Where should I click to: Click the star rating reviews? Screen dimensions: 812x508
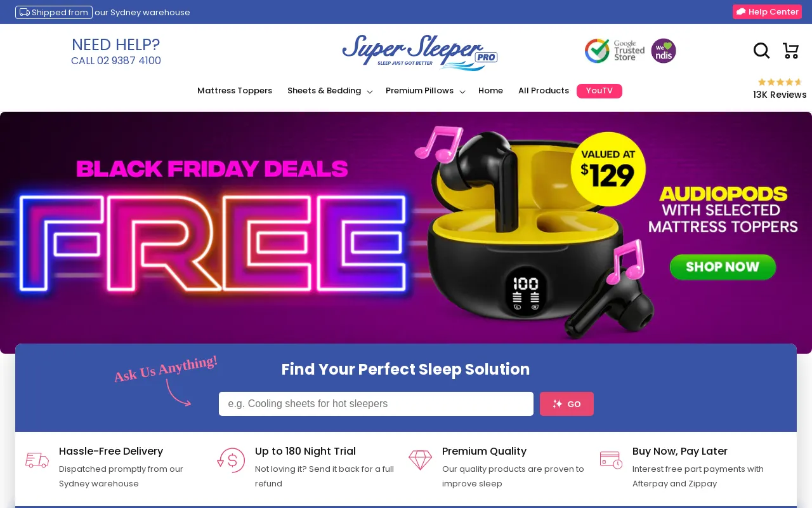(x=780, y=89)
